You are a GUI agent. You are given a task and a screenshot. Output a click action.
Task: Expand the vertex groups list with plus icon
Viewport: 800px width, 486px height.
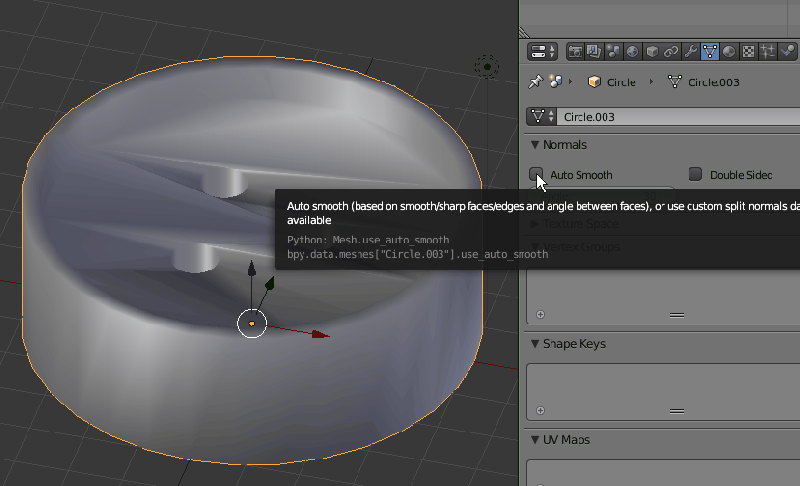pyautogui.click(x=540, y=315)
